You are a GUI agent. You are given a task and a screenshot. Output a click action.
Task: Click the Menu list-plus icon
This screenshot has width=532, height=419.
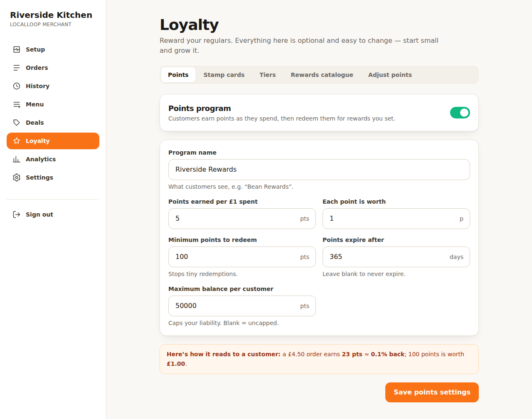coord(17,104)
